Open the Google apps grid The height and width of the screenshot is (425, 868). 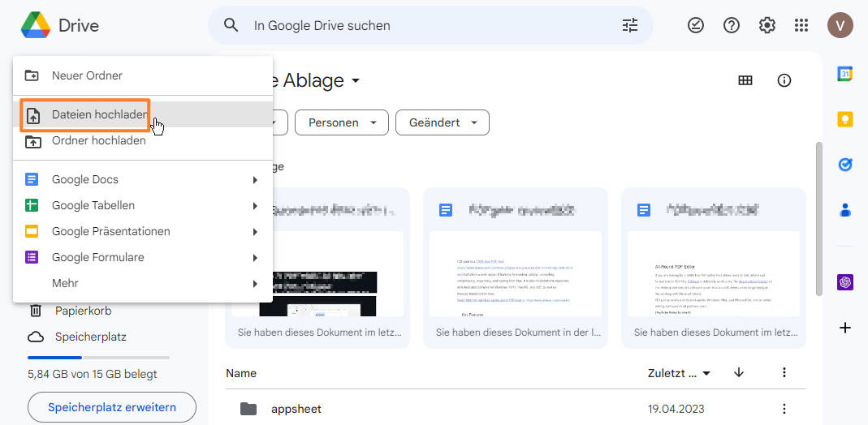801,25
